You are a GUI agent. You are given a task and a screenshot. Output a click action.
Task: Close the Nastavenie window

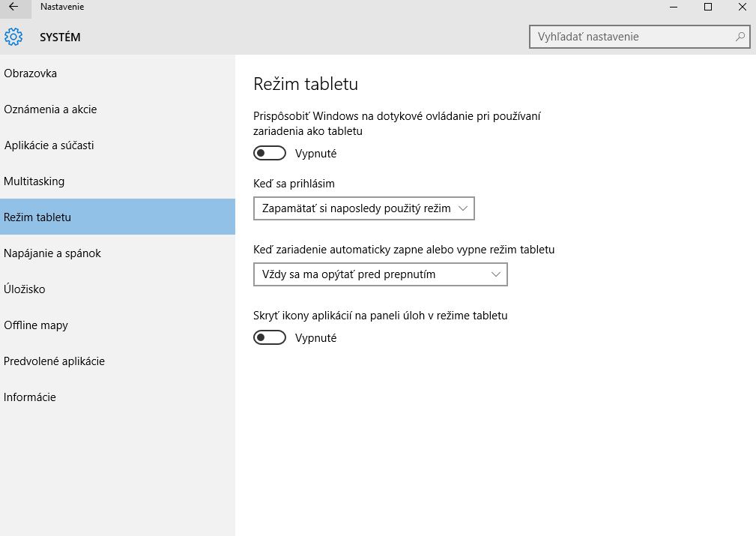(x=742, y=7)
